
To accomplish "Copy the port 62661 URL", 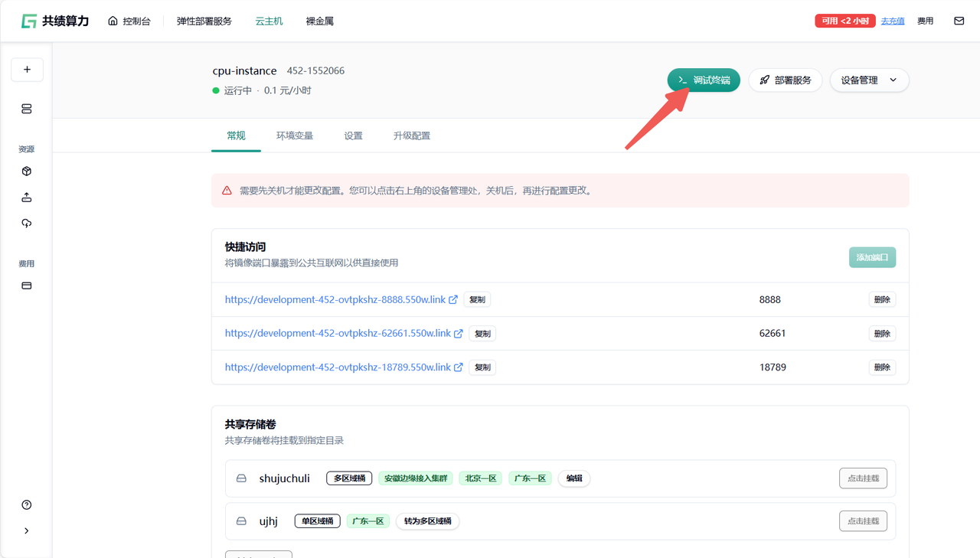I will (482, 334).
